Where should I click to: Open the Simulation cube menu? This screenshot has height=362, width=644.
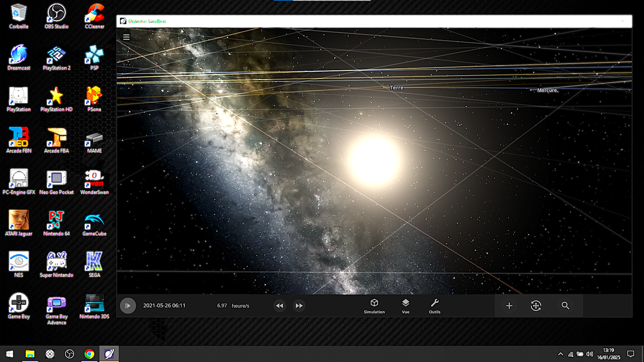point(374,306)
